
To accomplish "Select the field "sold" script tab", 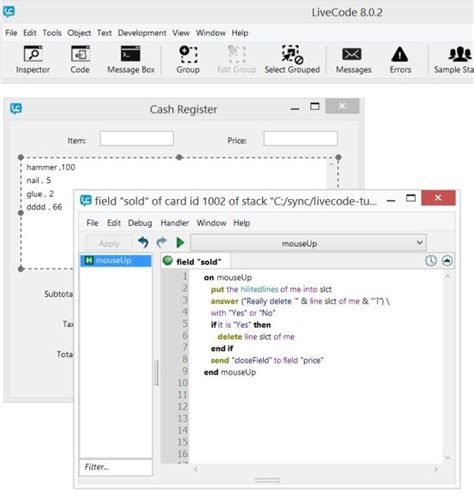I will (x=196, y=262).
